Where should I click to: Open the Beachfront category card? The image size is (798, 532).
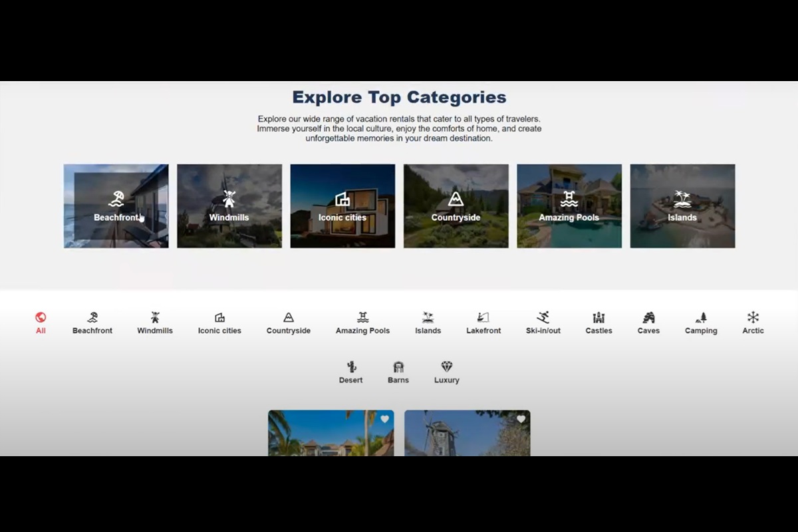pos(116,206)
